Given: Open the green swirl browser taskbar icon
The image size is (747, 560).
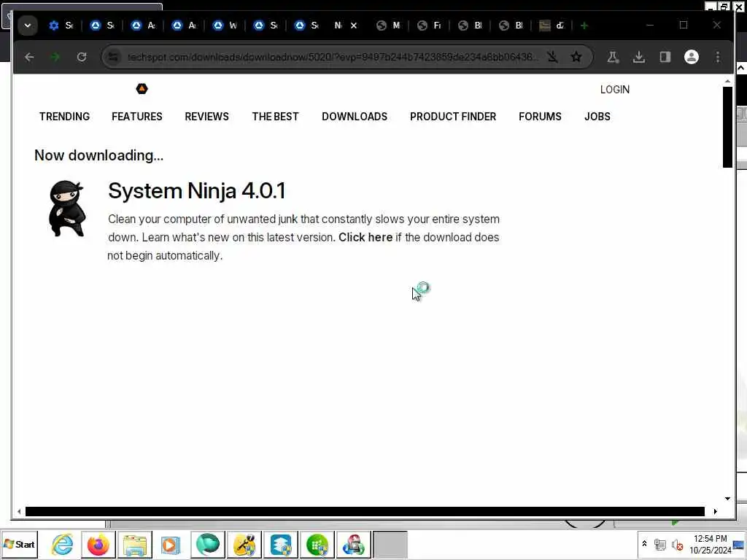Looking at the screenshot, I should (x=208, y=544).
